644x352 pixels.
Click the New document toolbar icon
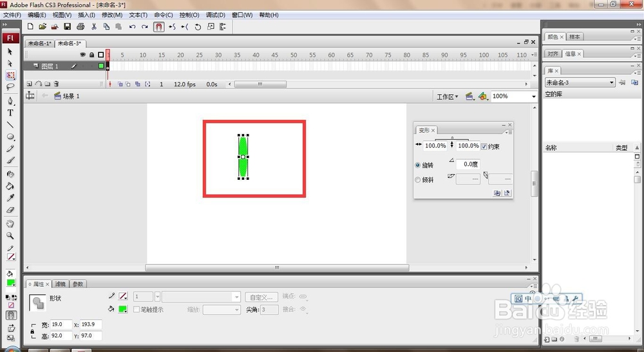click(x=30, y=26)
